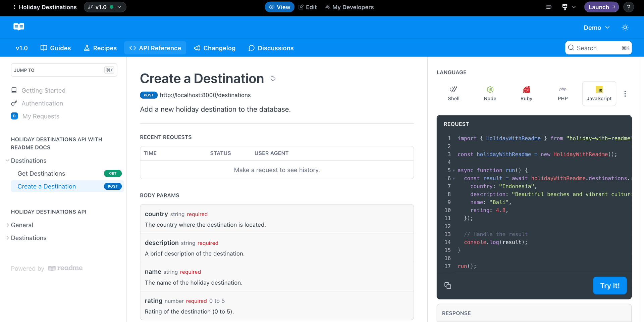
Task: Switch to the Guides tab
Action: (55, 48)
